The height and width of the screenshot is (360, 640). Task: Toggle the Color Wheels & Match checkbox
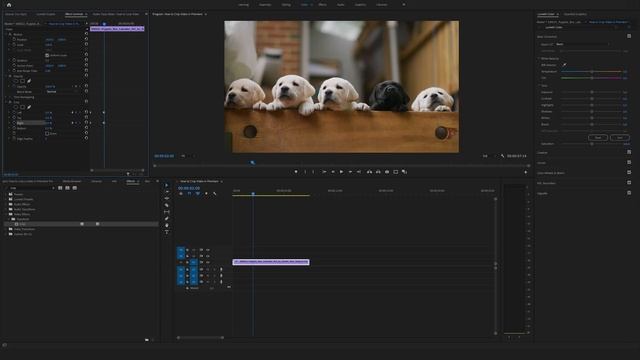pos(629,173)
